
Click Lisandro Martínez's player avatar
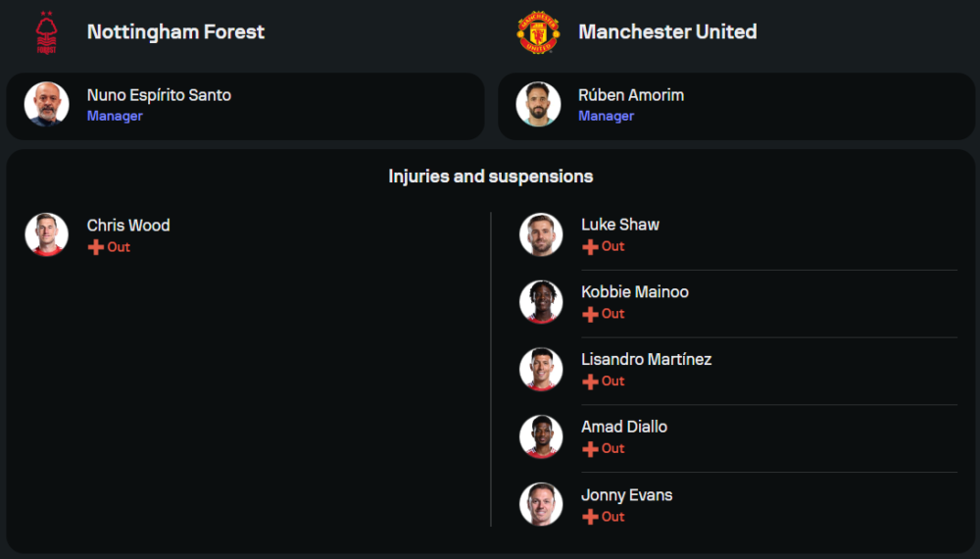541,369
